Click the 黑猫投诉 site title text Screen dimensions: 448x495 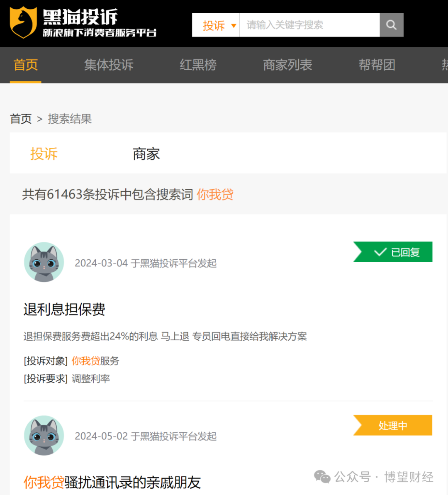coord(80,17)
